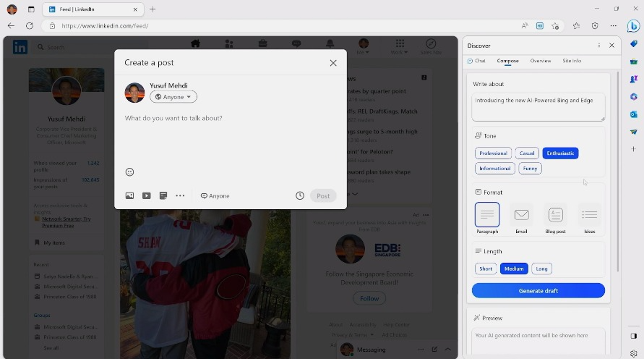
Task: Schedule post with clock icon
Action: point(300,195)
